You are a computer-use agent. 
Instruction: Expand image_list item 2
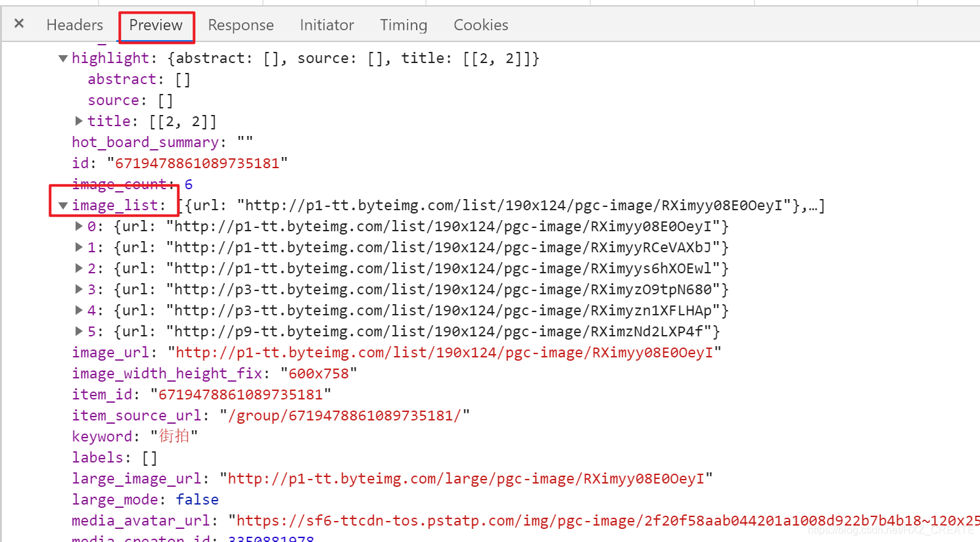[x=79, y=268]
